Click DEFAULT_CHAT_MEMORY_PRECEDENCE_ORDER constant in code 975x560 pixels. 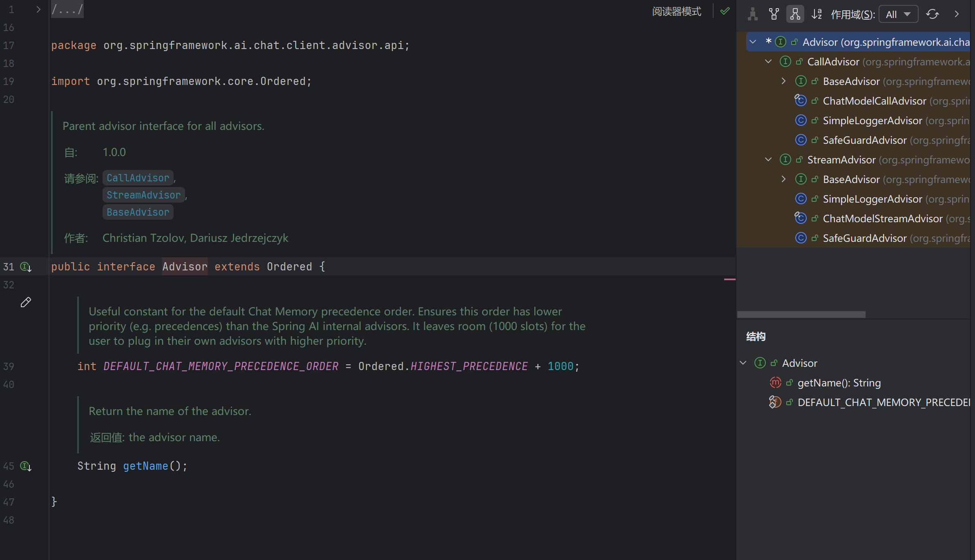click(x=221, y=366)
